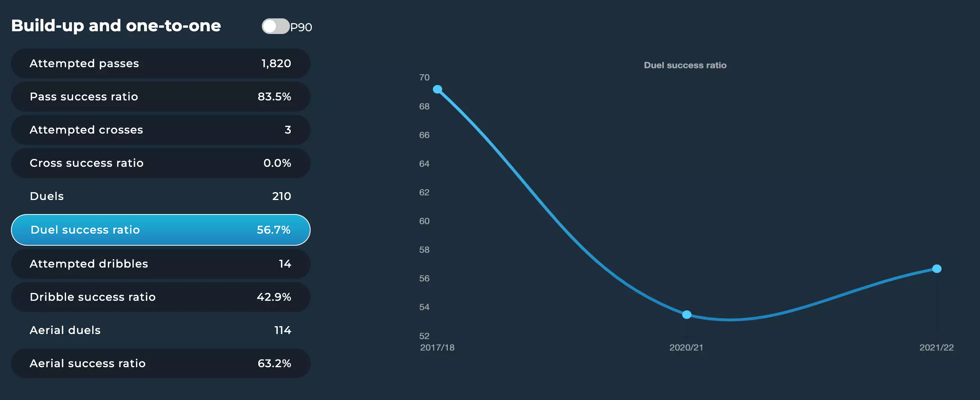
Task: Click the Duel success ratio chart title
Action: point(685,65)
